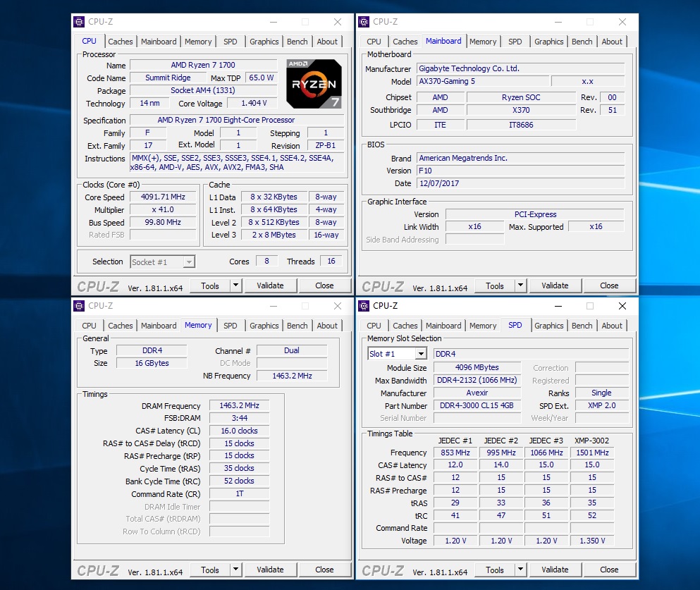This screenshot has height=590, width=700.
Task: Switch to Memory tab in the SPD window
Action: pyautogui.click(x=483, y=326)
